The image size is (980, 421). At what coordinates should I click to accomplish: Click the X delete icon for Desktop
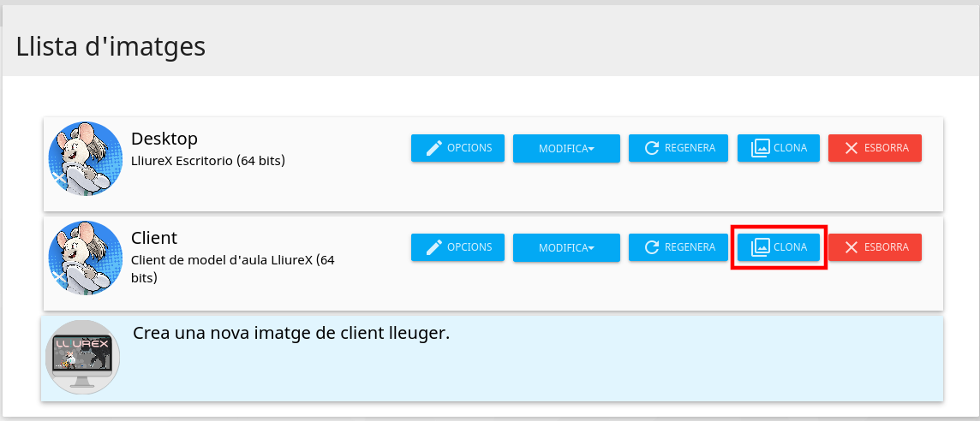click(851, 148)
